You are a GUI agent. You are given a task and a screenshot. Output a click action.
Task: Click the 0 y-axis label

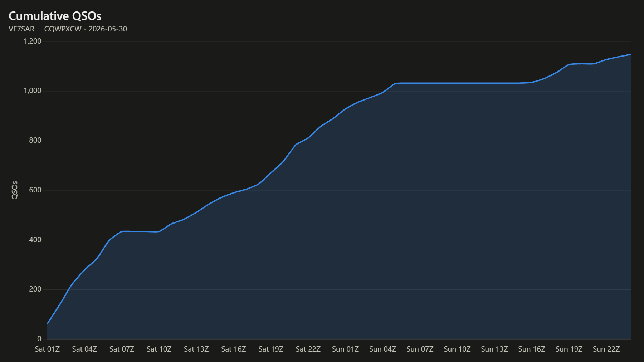tap(39, 339)
